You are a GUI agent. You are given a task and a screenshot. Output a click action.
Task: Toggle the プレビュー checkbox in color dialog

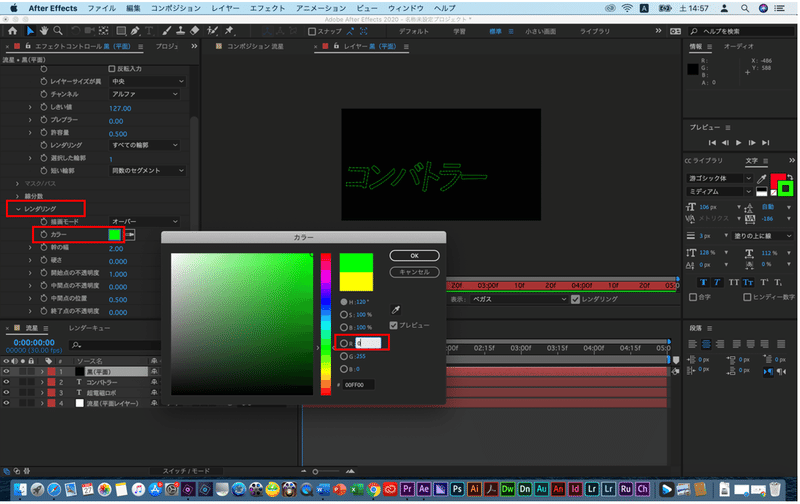coord(393,325)
